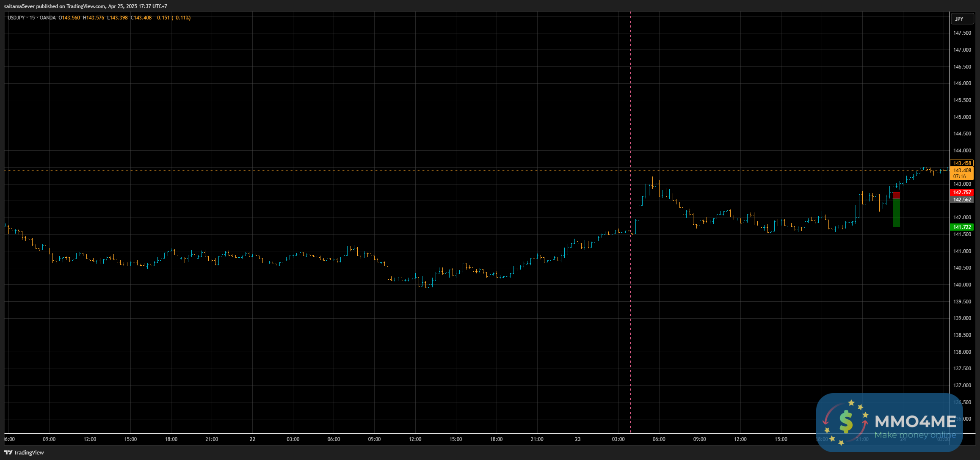Click the 23 date label on time axis

577,439
